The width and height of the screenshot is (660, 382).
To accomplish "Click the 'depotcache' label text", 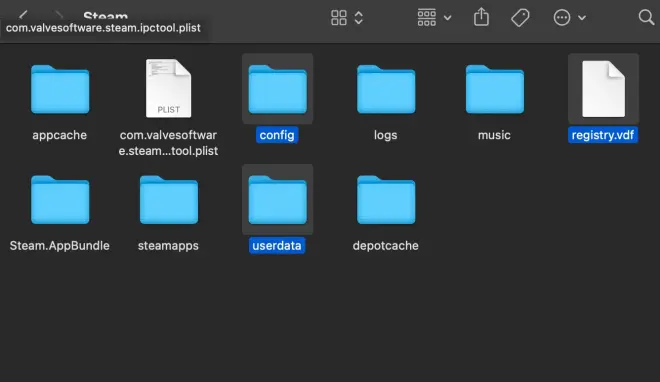I will tap(386, 246).
